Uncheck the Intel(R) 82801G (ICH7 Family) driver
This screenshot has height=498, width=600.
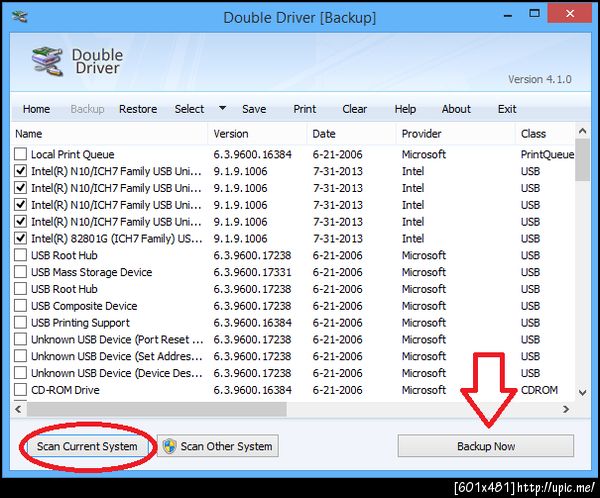point(20,238)
